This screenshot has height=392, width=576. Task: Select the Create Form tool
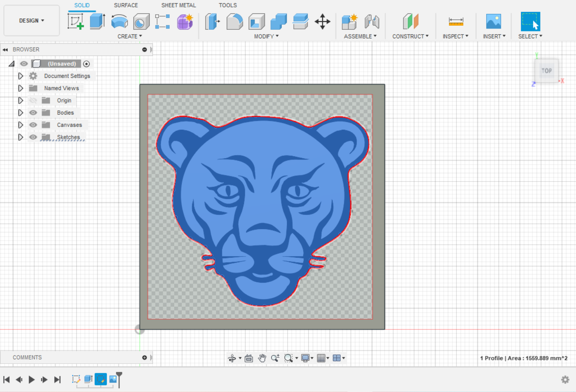click(x=185, y=22)
